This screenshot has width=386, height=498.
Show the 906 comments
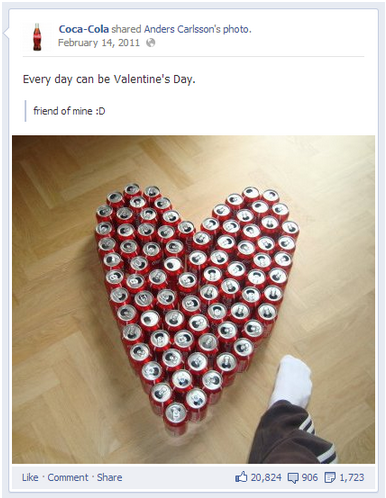coord(310,477)
